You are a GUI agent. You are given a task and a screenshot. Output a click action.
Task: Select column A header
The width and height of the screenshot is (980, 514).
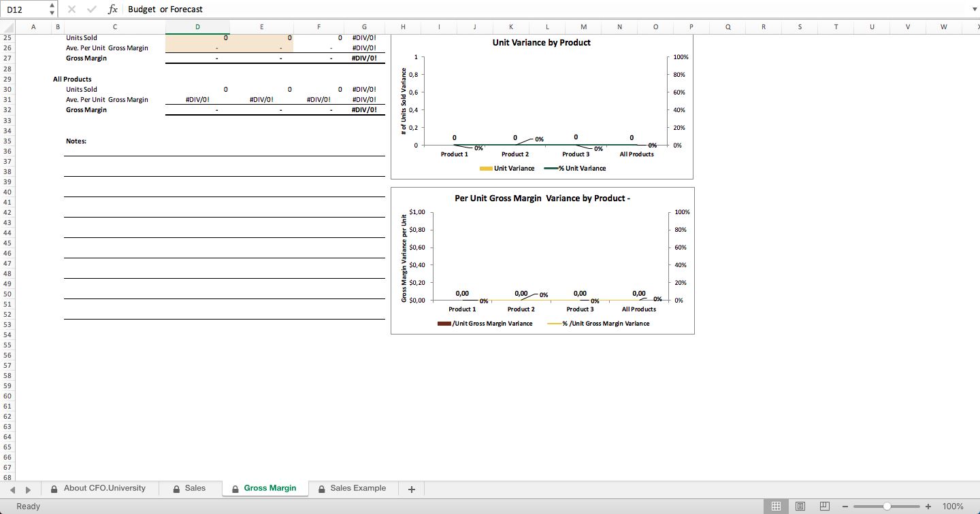coord(33,27)
